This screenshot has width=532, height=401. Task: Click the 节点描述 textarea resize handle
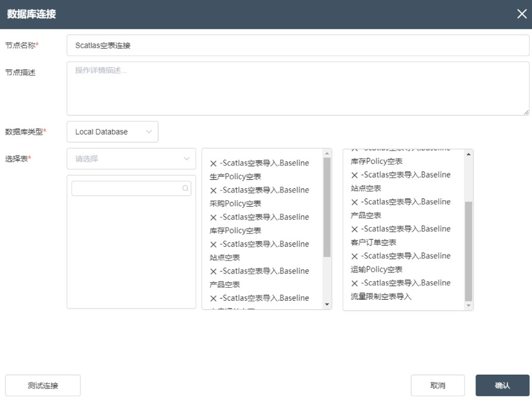pos(526,112)
